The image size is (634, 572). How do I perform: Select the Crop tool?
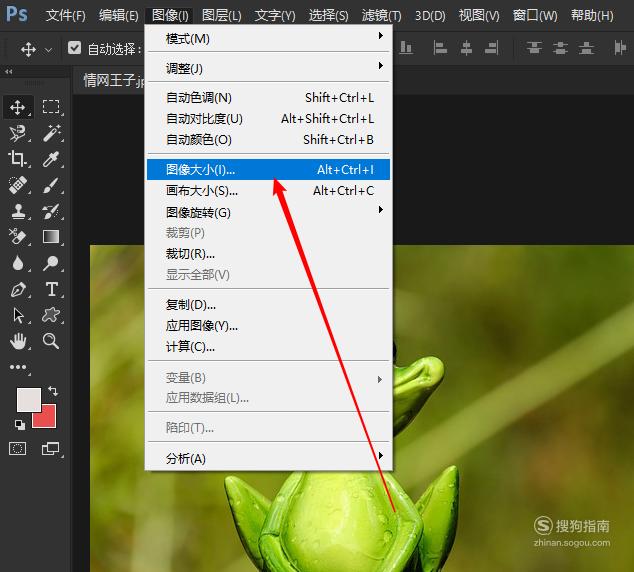(x=17, y=159)
